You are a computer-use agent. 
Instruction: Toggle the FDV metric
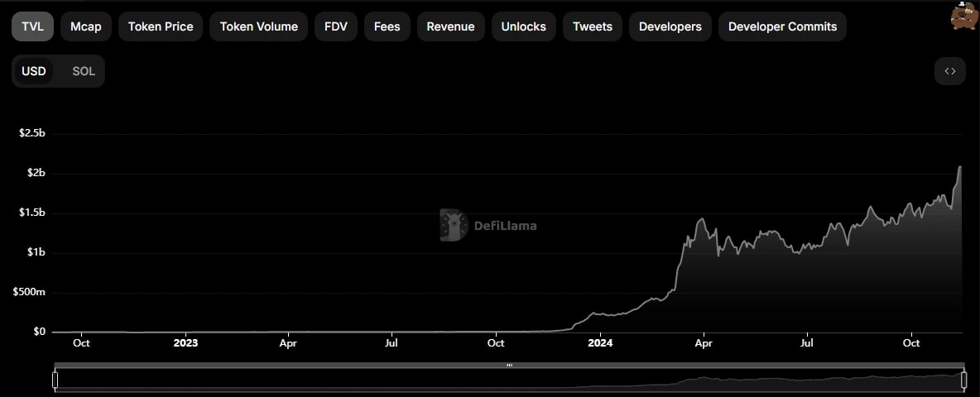click(335, 26)
